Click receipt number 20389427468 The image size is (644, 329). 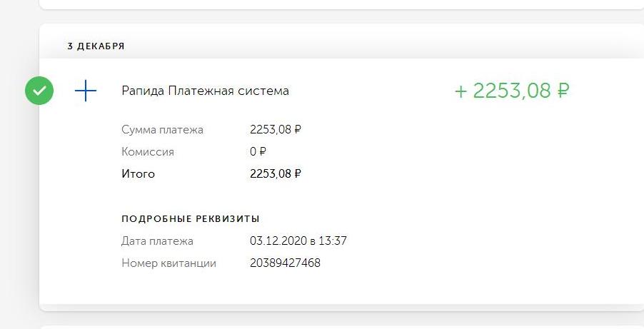[285, 263]
